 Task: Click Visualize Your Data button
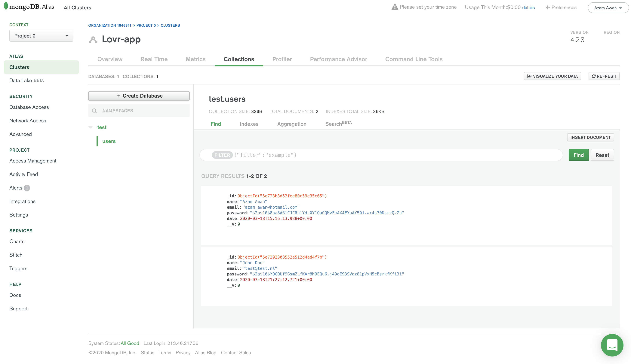[552, 76]
